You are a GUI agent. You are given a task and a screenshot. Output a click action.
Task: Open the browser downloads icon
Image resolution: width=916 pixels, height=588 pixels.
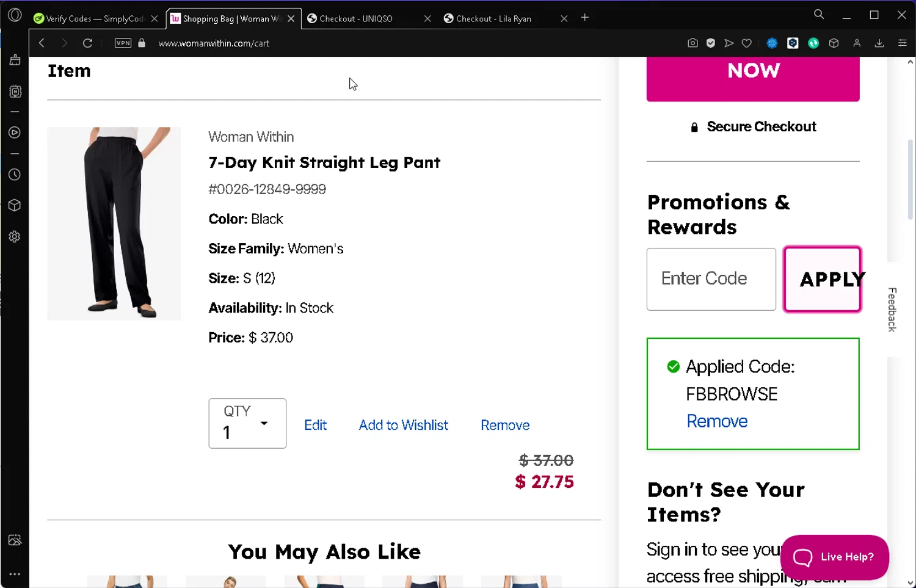tap(879, 43)
